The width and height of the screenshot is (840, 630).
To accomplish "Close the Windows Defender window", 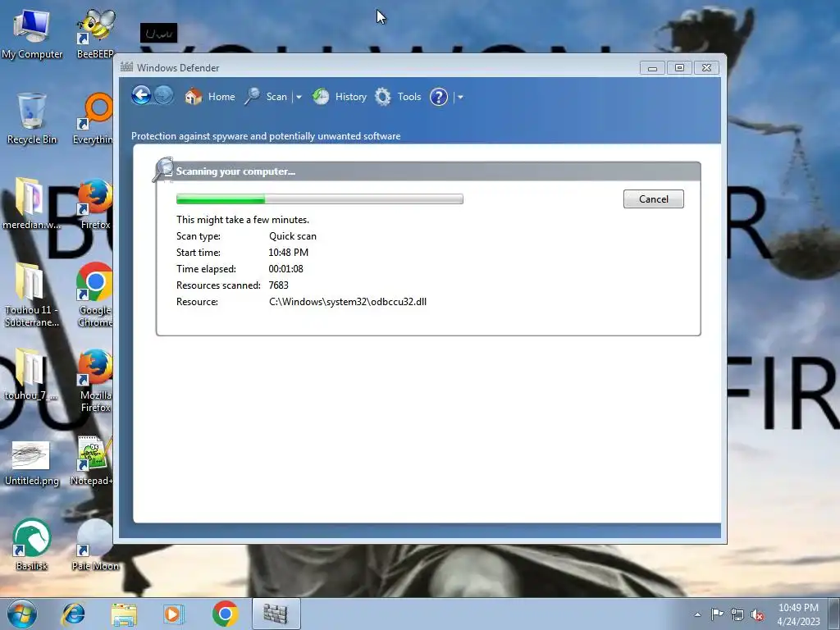I will coord(706,68).
